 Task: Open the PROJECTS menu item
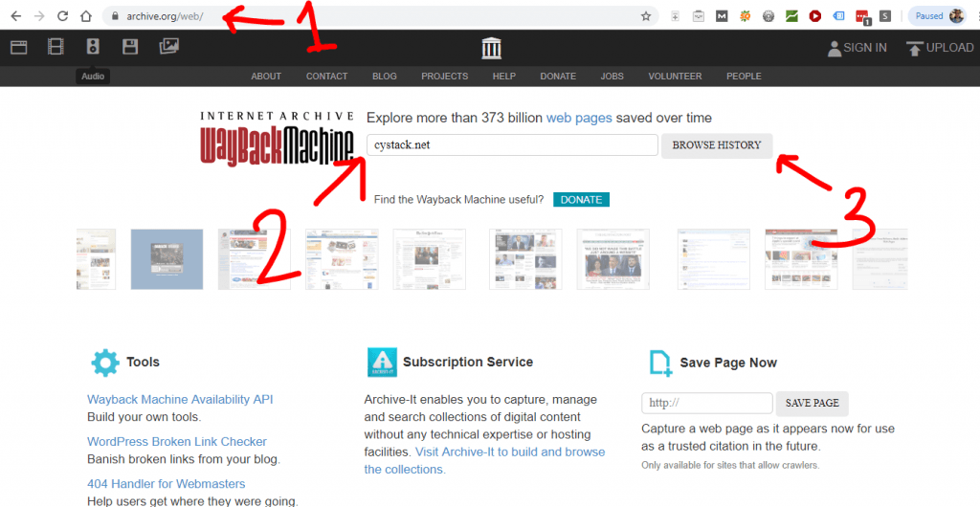[x=444, y=77]
